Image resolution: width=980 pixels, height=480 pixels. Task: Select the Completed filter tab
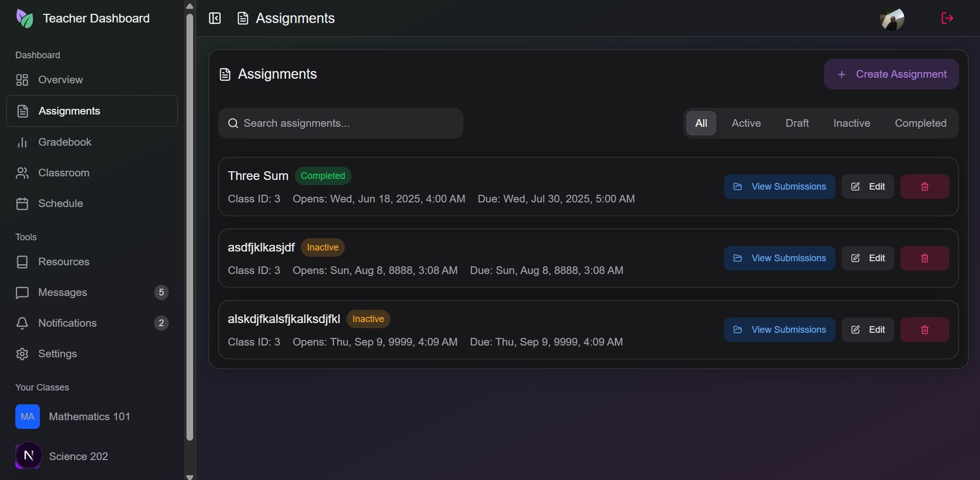920,123
